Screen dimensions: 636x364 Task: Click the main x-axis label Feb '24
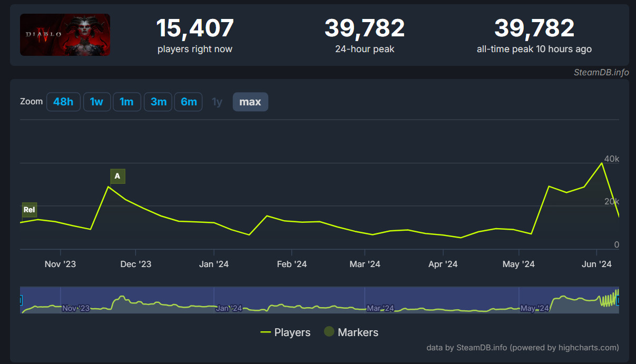coord(292,264)
